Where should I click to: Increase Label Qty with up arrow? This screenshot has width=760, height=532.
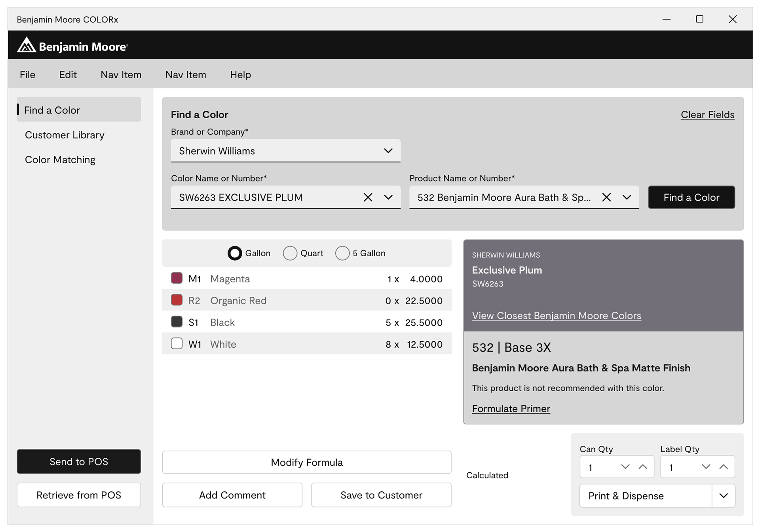(724, 467)
